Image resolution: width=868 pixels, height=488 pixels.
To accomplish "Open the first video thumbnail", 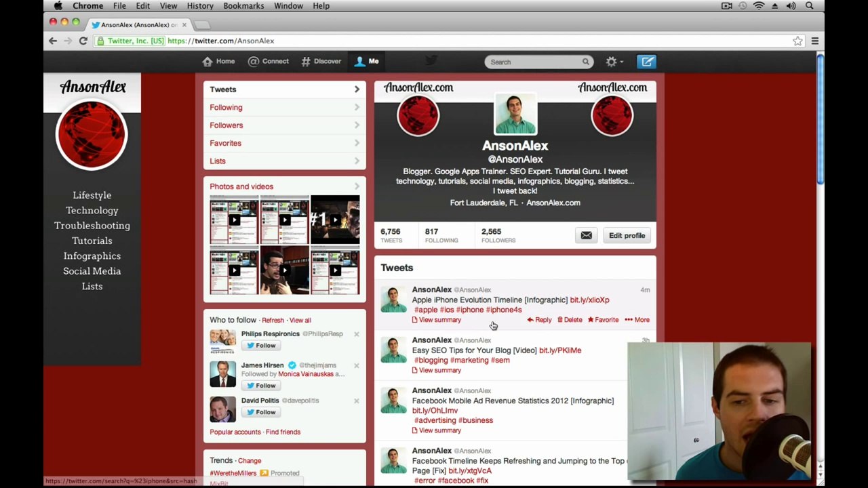I will tap(234, 220).
